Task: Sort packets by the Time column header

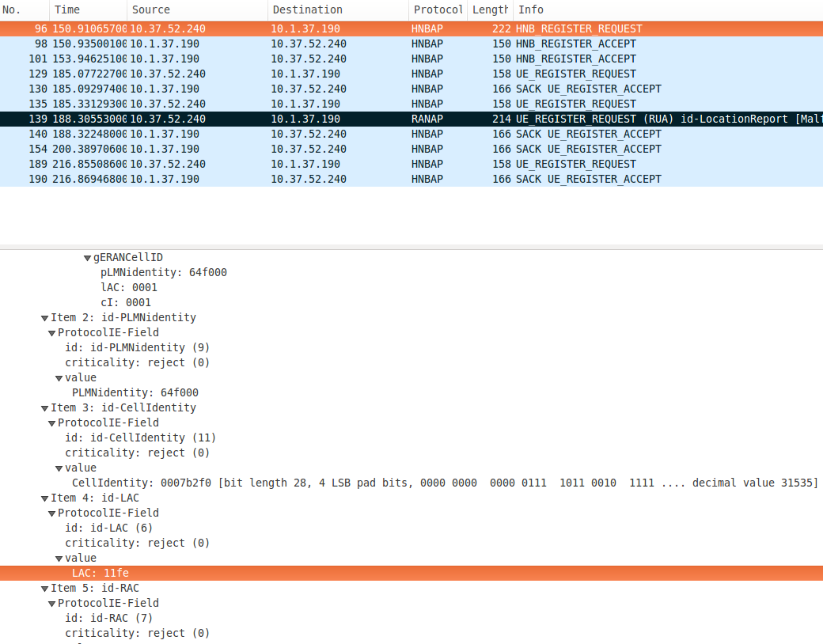Action: click(88, 10)
